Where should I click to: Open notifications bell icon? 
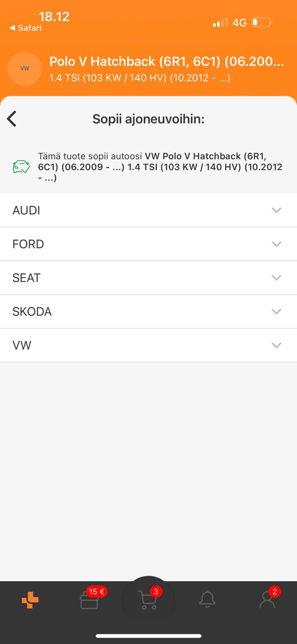click(x=207, y=600)
